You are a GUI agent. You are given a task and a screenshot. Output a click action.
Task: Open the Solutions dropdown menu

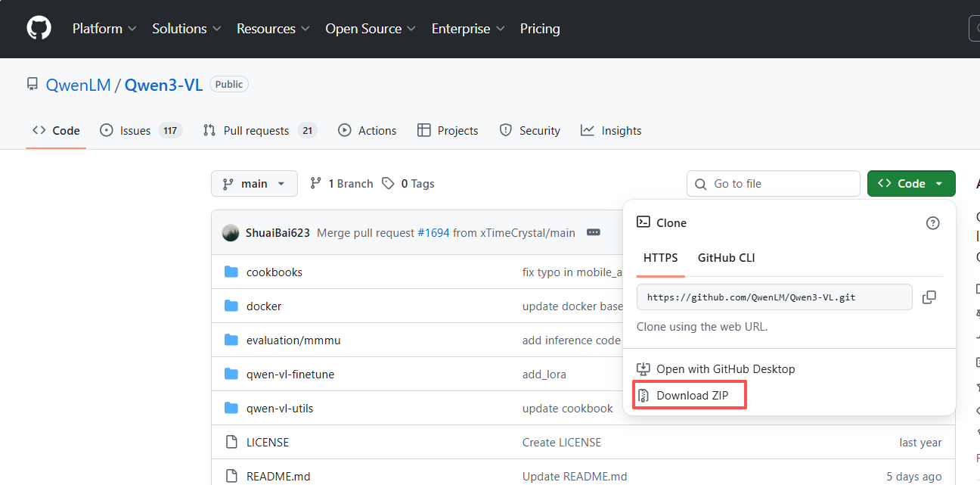[187, 29]
